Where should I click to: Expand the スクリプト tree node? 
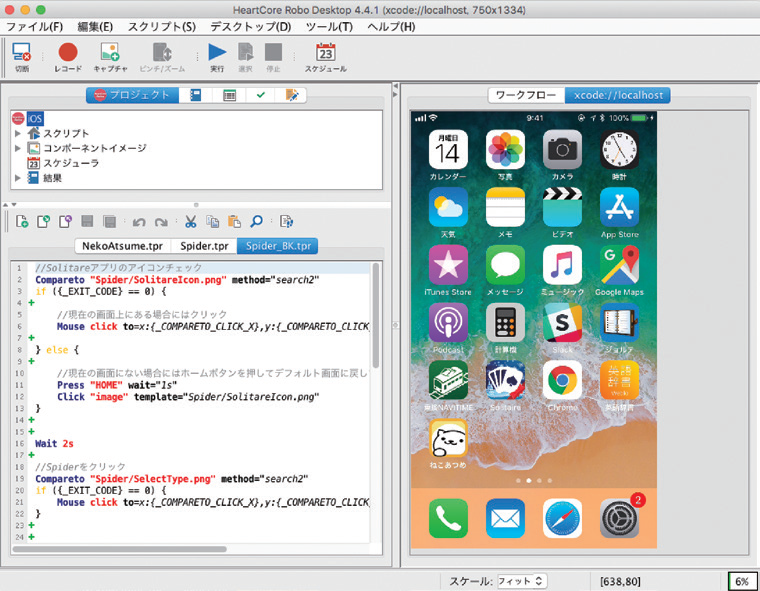click(17, 133)
